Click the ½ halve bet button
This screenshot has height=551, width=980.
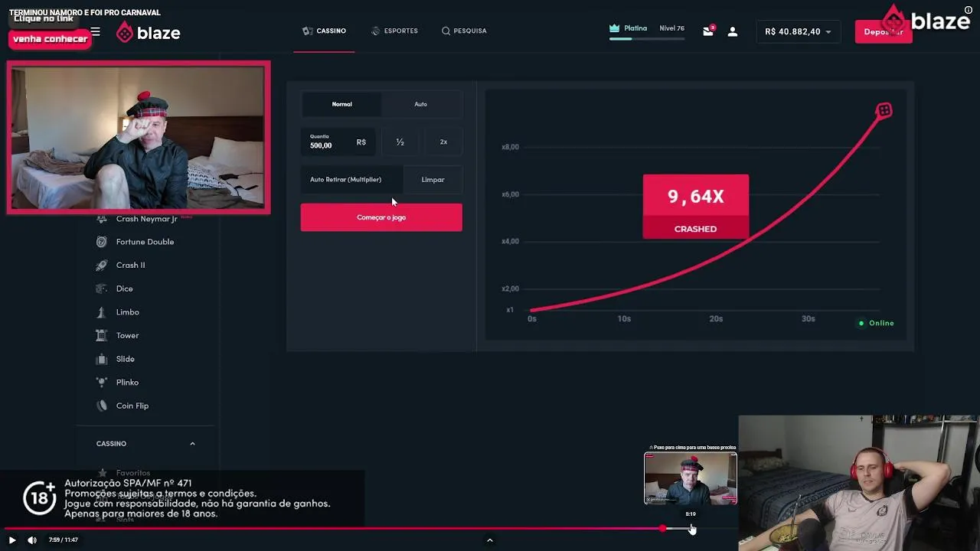click(400, 142)
